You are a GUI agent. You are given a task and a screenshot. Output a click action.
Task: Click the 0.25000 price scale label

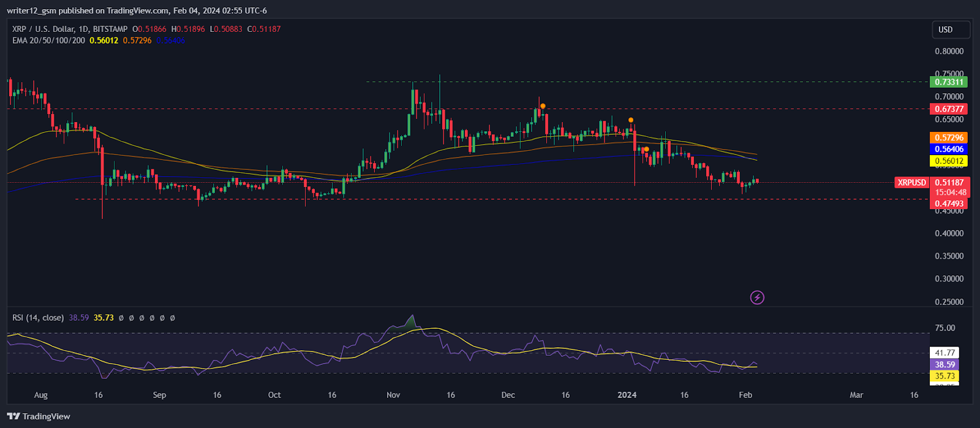click(x=949, y=302)
